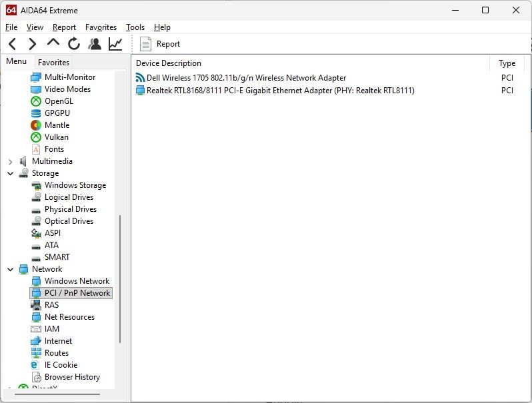The width and height of the screenshot is (532, 403).
Task: Open IAM in the Network section
Action: click(x=52, y=329)
